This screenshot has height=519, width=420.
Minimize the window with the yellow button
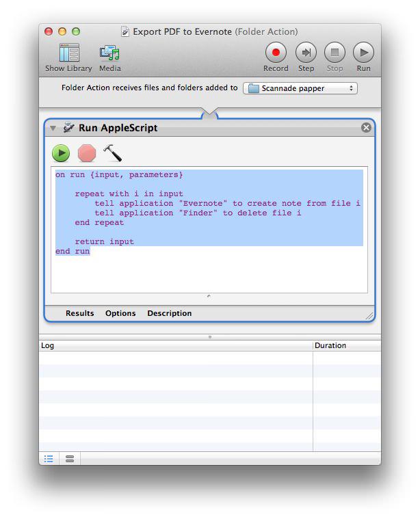pos(62,31)
